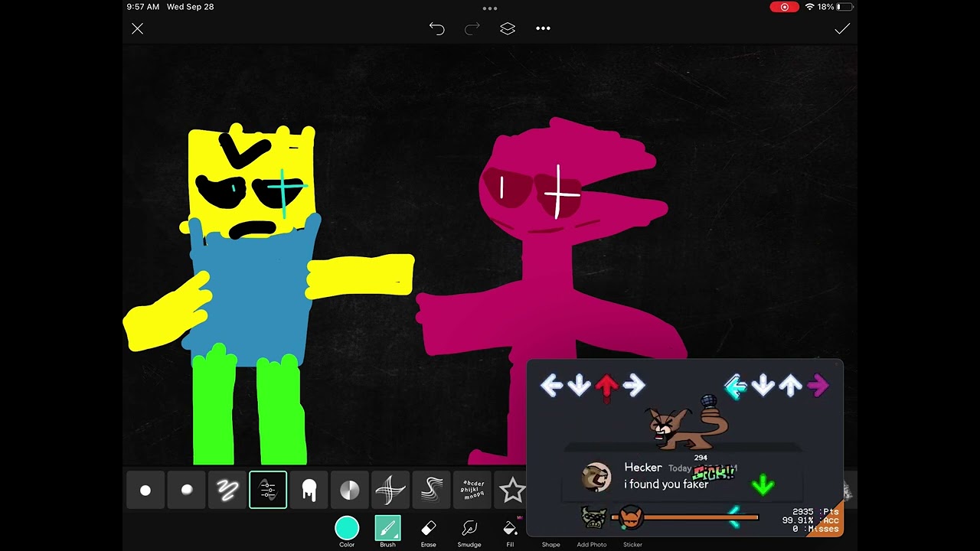Tap the red screen recording indicator
Viewport: 980px width, 551px height.
tap(784, 7)
